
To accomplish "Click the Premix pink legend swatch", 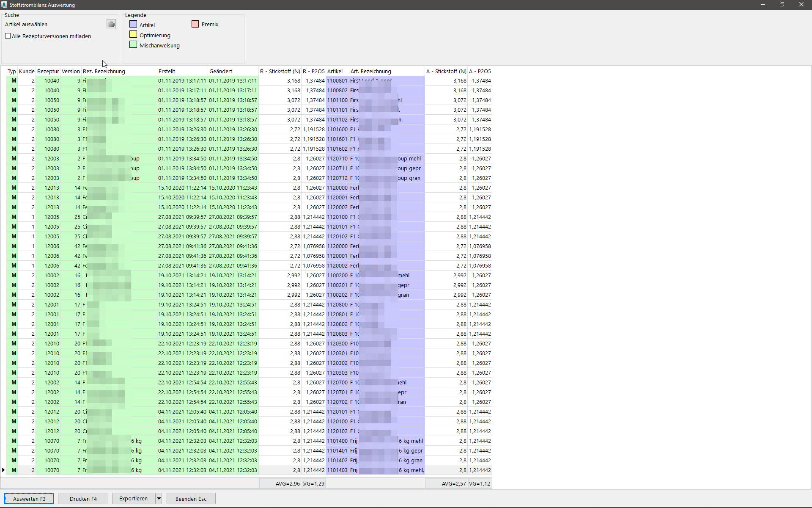I will (195, 24).
